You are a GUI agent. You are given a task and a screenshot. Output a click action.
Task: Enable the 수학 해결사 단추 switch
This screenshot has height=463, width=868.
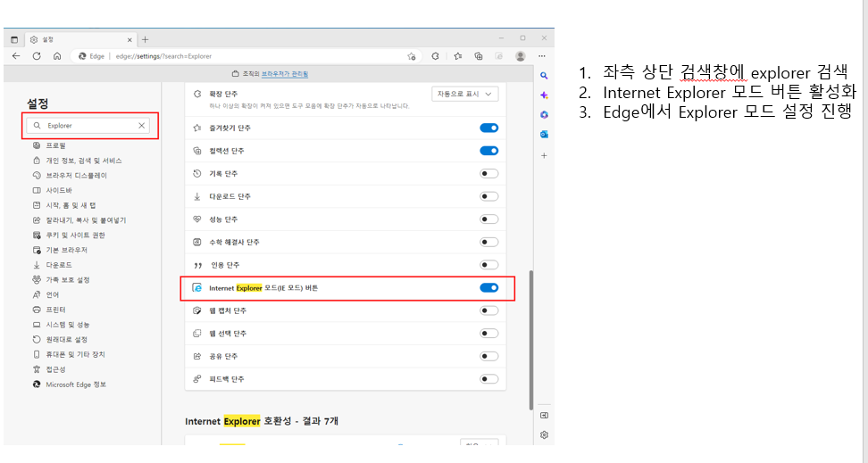[x=488, y=242]
